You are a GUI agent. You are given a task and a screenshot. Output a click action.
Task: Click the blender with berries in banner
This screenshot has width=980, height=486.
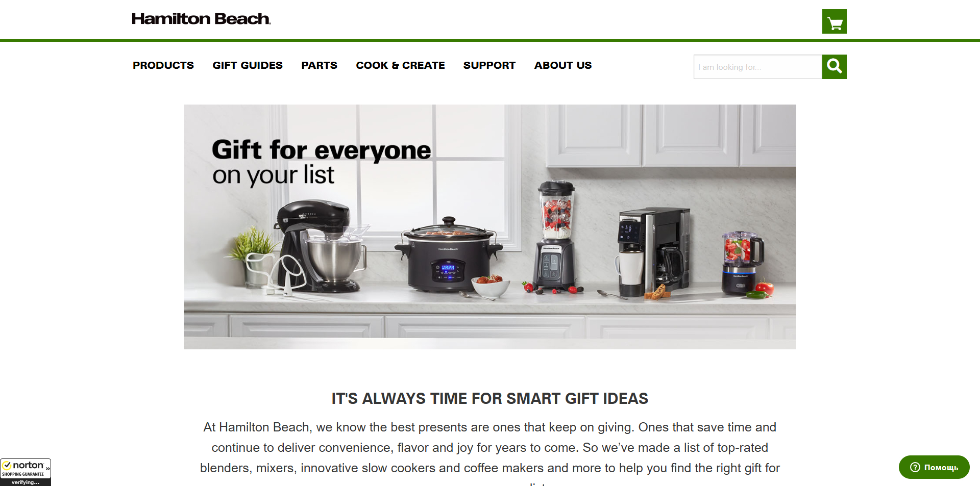click(555, 236)
